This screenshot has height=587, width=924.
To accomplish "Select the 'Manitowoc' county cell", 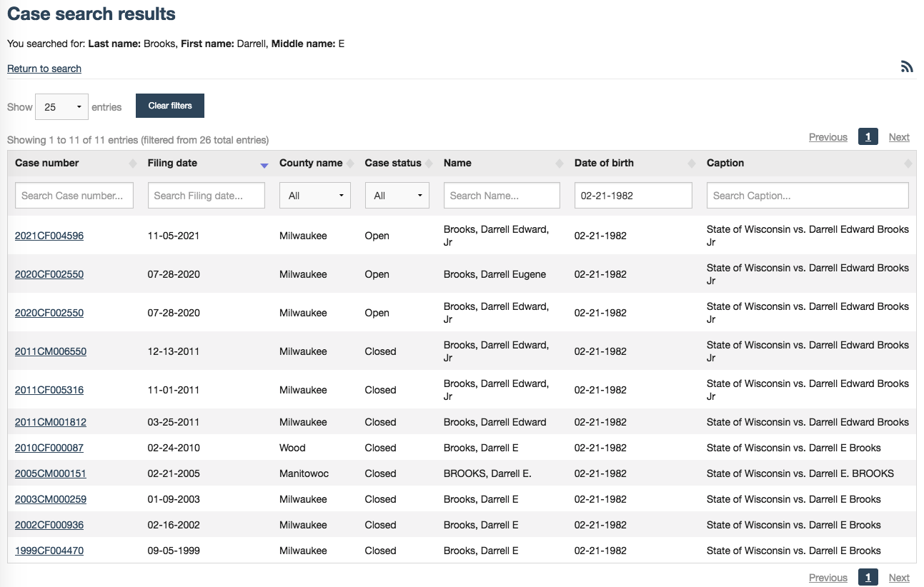I will [304, 473].
